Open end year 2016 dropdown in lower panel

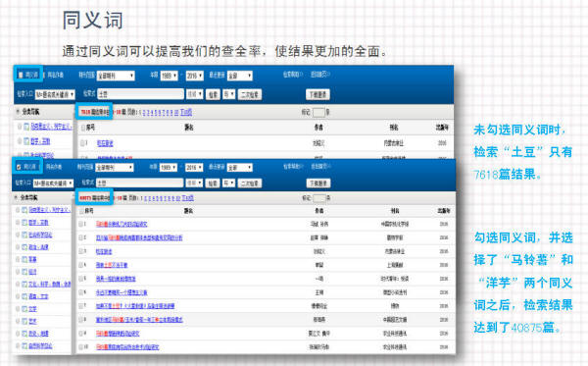click(x=194, y=168)
